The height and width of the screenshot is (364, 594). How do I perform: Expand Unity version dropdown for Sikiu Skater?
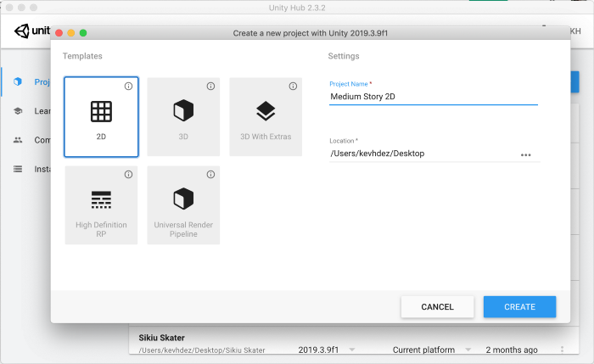pos(352,350)
